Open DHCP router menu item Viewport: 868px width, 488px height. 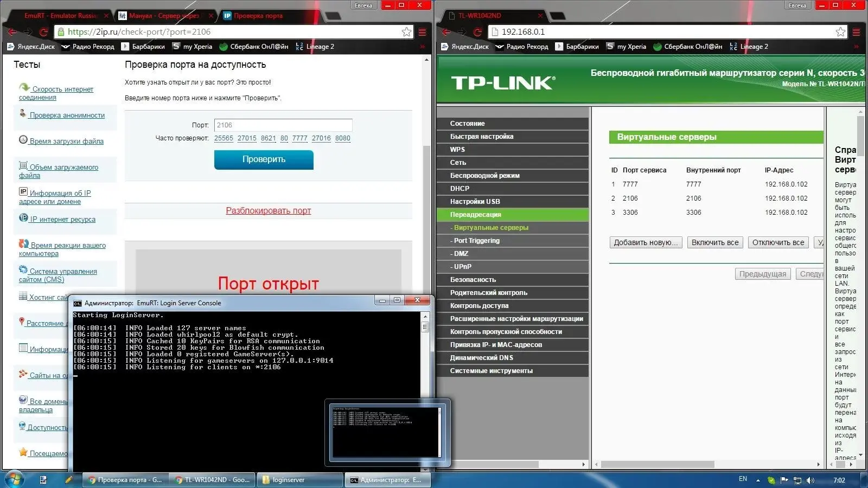click(513, 189)
